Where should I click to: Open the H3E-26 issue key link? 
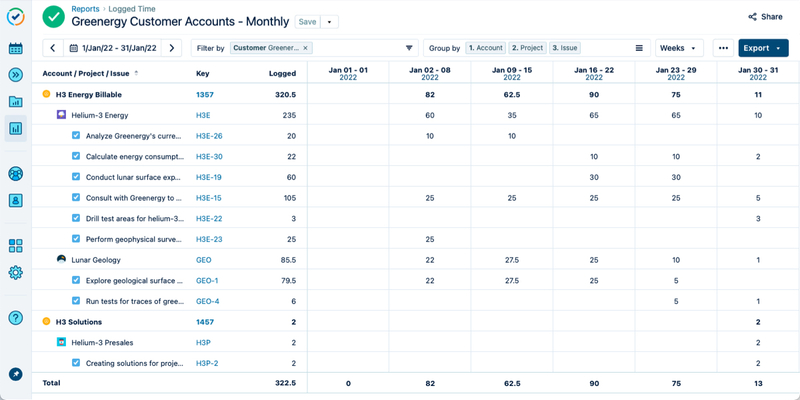pyautogui.click(x=209, y=136)
